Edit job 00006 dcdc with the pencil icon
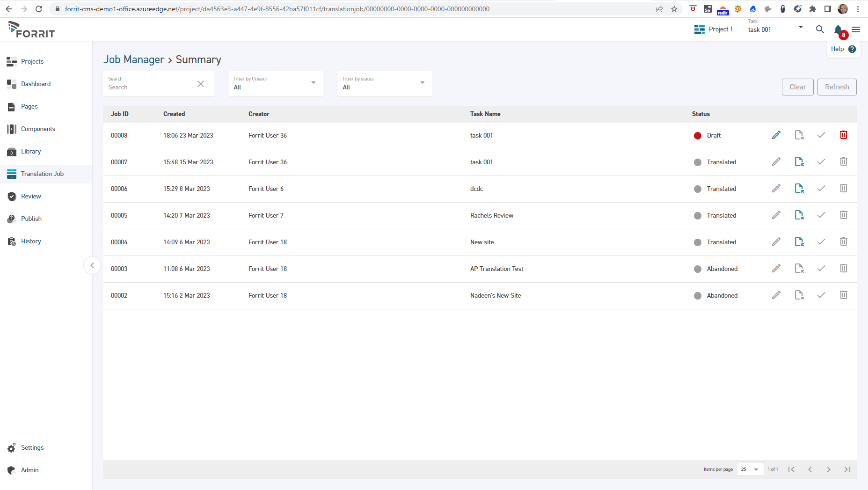 point(776,189)
